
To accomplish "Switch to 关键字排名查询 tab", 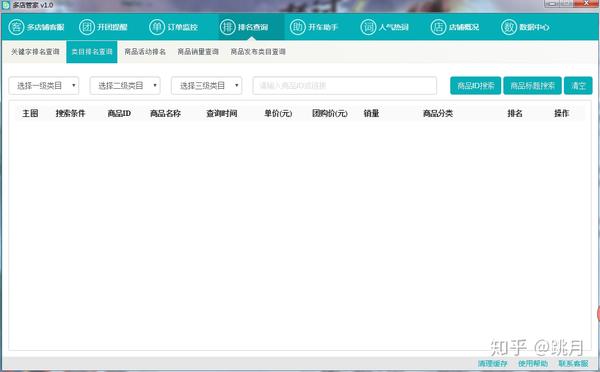I will point(35,52).
